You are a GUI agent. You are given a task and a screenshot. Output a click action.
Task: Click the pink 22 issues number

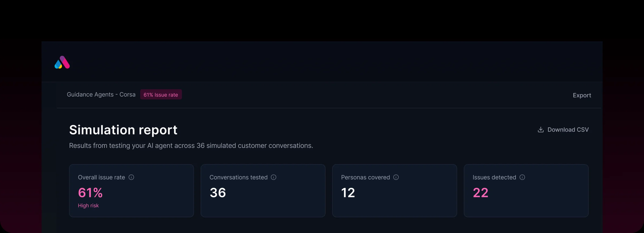(480, 193)
